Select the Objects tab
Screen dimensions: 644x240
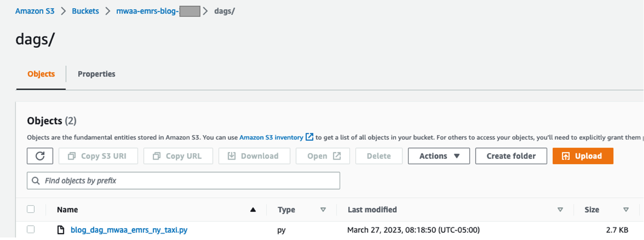[41, 74]
